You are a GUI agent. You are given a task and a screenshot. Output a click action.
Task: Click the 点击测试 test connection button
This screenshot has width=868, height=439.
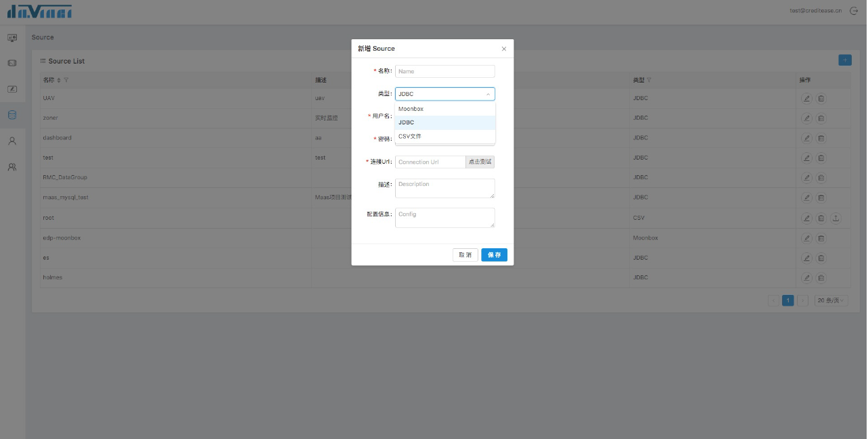click(x=480, y=162)
